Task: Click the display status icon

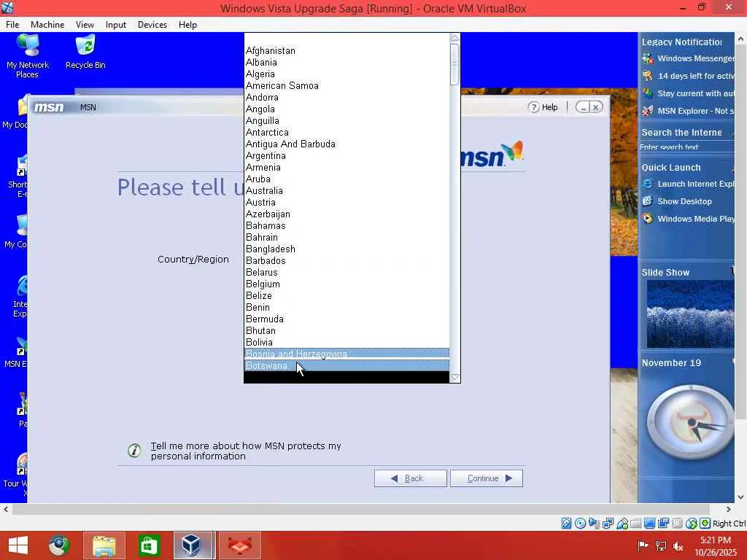Action: pyautogui.click(x=649, y=524)
